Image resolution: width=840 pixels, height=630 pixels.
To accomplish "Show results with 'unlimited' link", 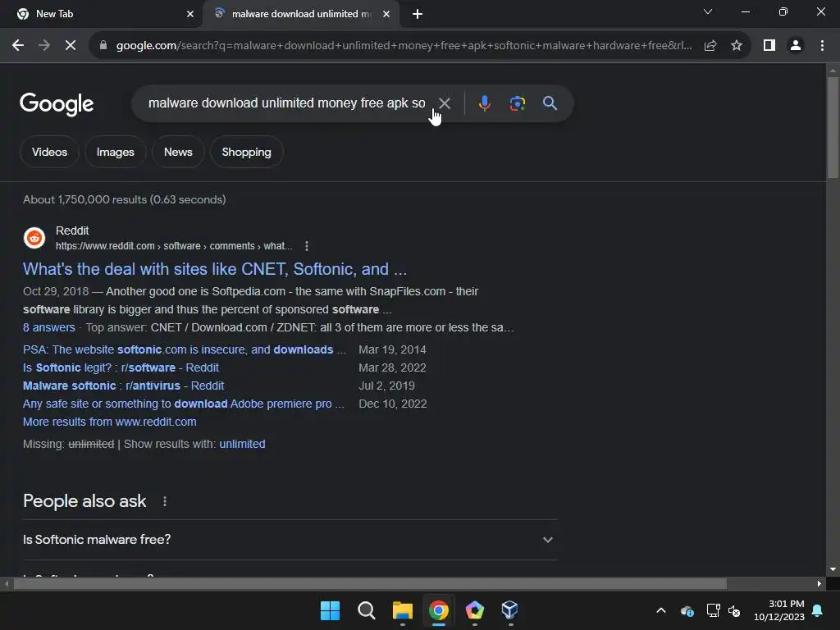I will coord(242,444).
